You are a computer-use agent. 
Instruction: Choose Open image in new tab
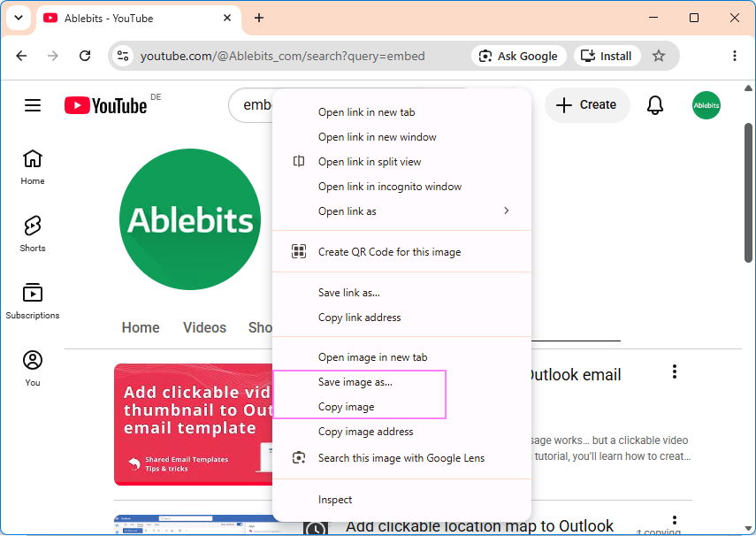click(401, 357)
